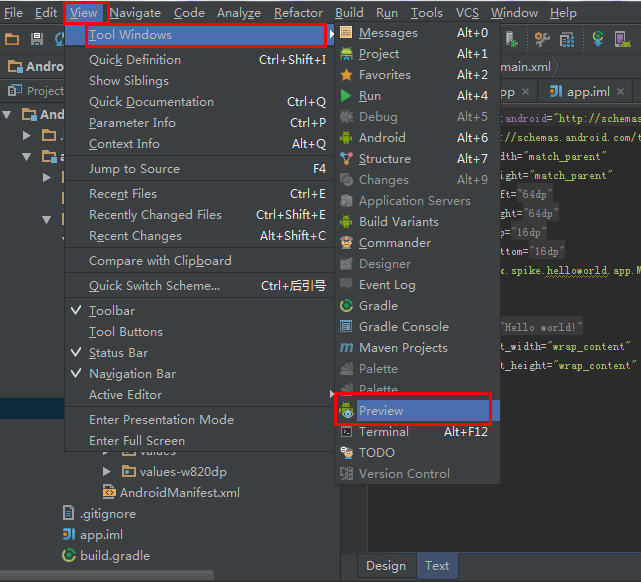Open Project Structure toolbar icon
The width and height of the screenshot is (641, 582).
567,39
